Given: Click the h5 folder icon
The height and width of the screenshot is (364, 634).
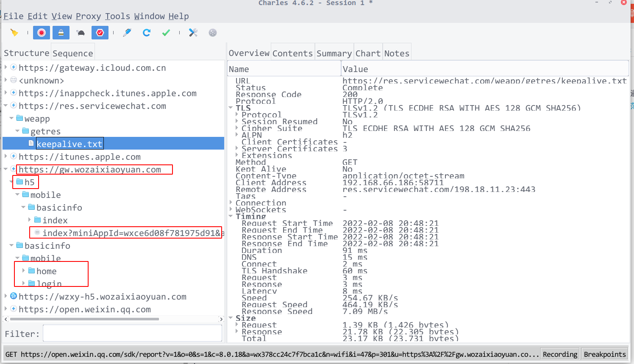Looking at the screenshot, I should pos(19,182).
